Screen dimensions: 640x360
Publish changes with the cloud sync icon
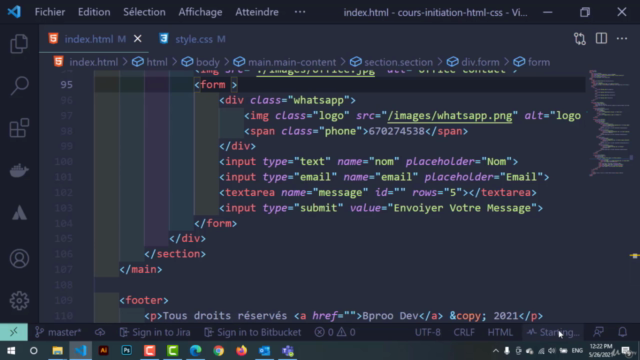[x=100, y=332]
